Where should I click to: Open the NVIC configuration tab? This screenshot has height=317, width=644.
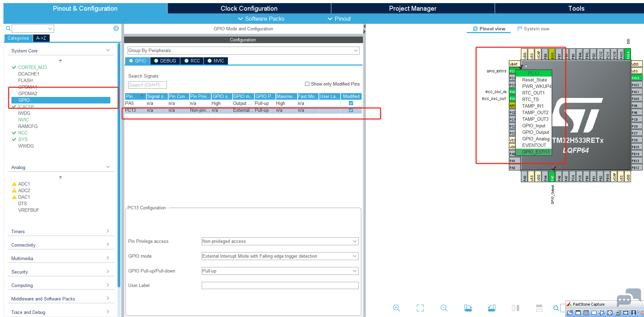tap(216, 61)
